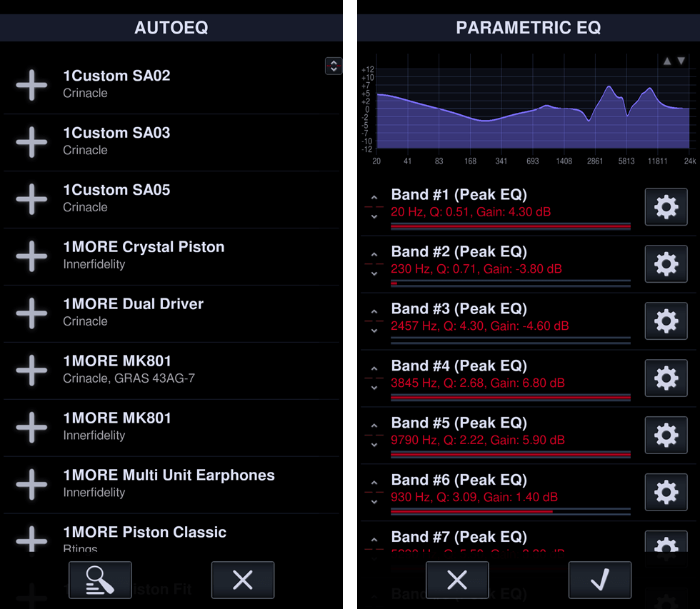Confirm Parametric EQ with the checkmark
Image resolution: width=700 pixels, height=609 pixels.
[600, 580]
